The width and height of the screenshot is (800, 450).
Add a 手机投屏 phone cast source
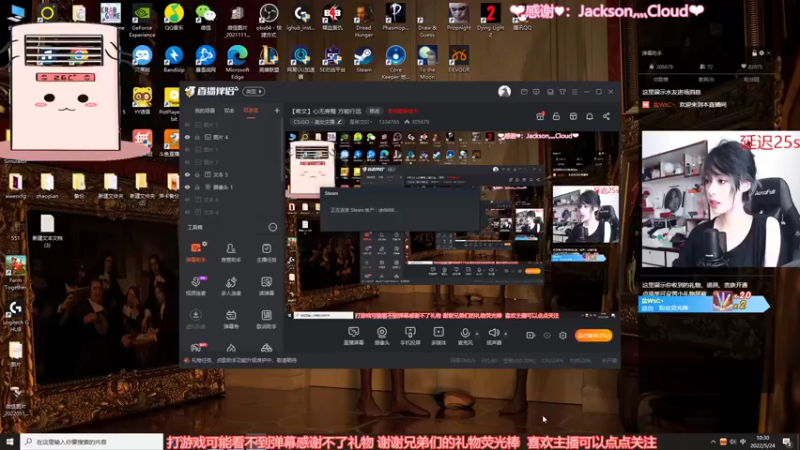pyautogui.click(x=410, y=336)
